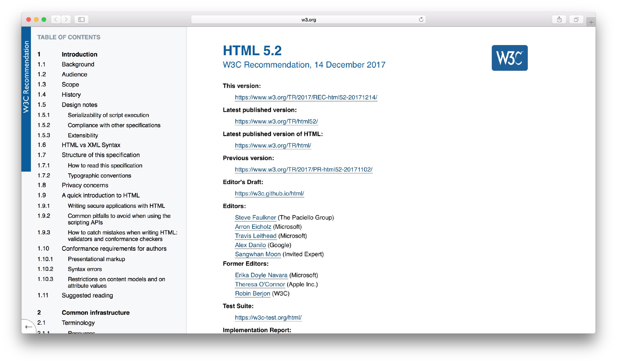Image resolution: width=617 pixels, height=364 pixels.
Task: Open the This version REC-html52-20171214 link
Action: [x=306, y=97]
